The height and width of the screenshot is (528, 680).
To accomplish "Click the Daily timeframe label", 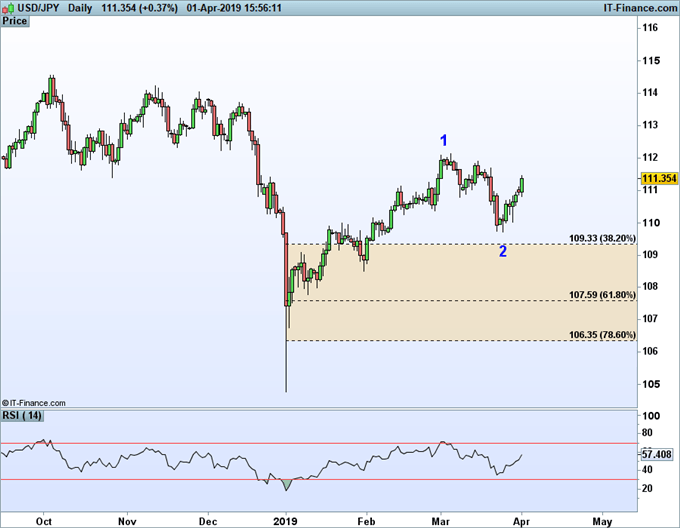I will click(80, 8).
